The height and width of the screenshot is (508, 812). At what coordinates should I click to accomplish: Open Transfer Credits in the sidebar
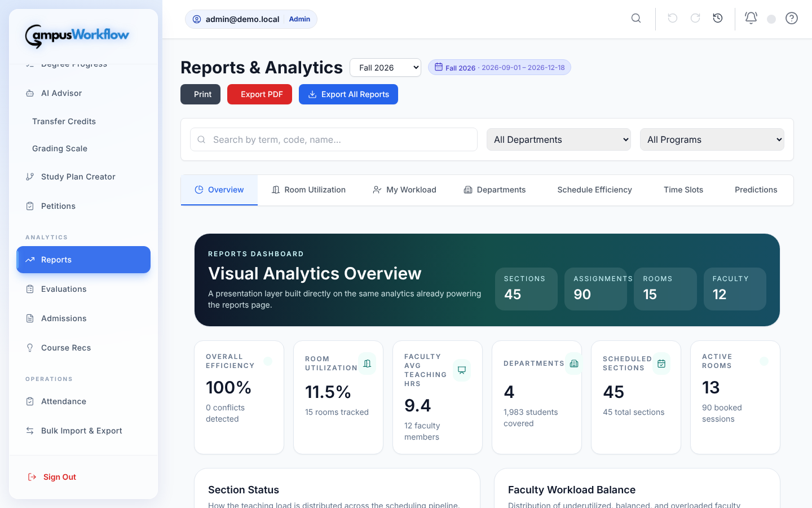(83, 121)
